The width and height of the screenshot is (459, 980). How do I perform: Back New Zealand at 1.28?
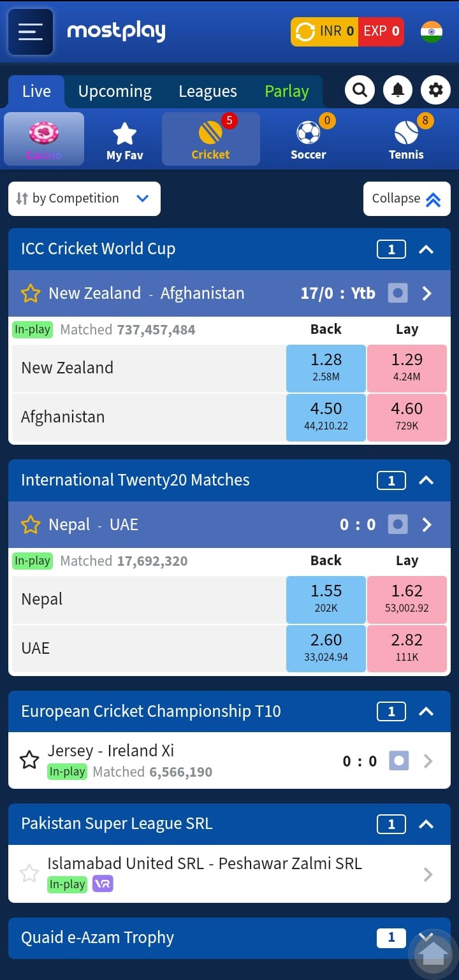[326, 368]
